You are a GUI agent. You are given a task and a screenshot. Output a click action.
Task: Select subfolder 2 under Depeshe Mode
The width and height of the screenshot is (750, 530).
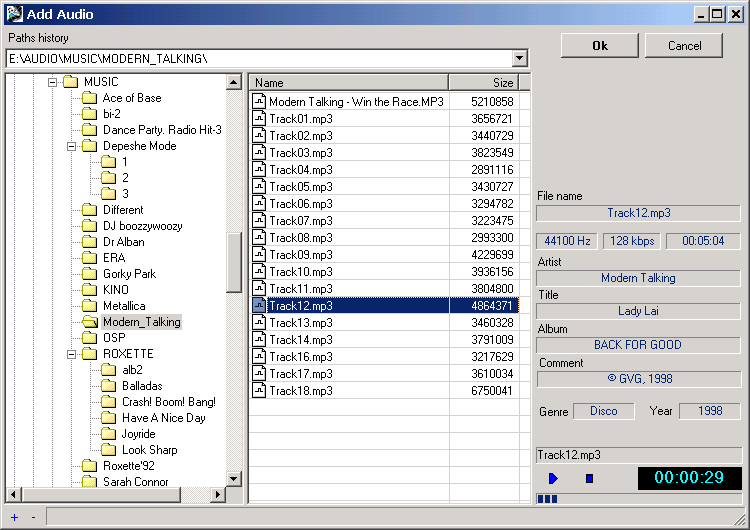pos(125,178)
